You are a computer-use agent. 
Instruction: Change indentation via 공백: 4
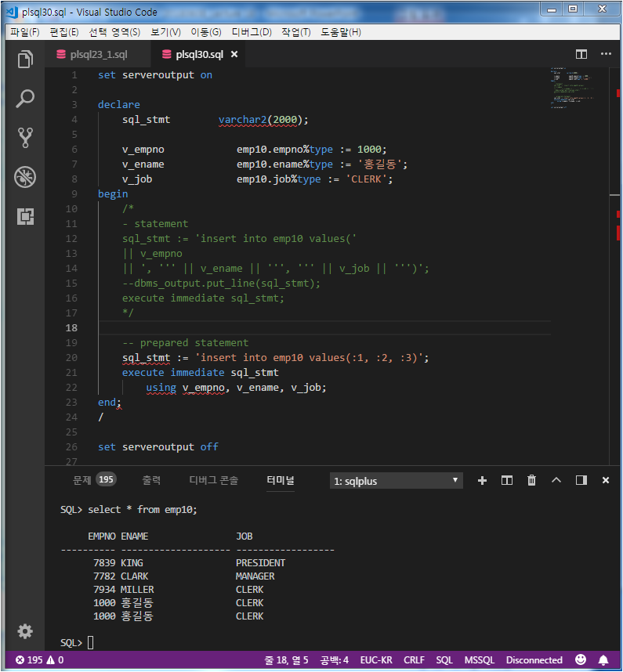334,660
